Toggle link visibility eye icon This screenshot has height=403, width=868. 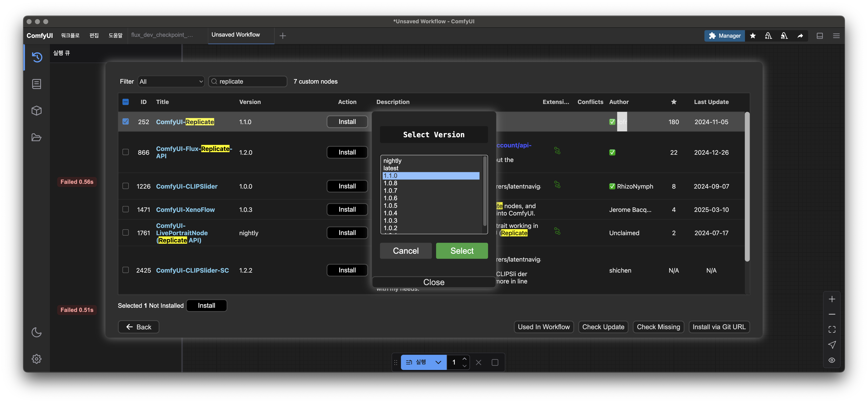click(x=832, y=360)
